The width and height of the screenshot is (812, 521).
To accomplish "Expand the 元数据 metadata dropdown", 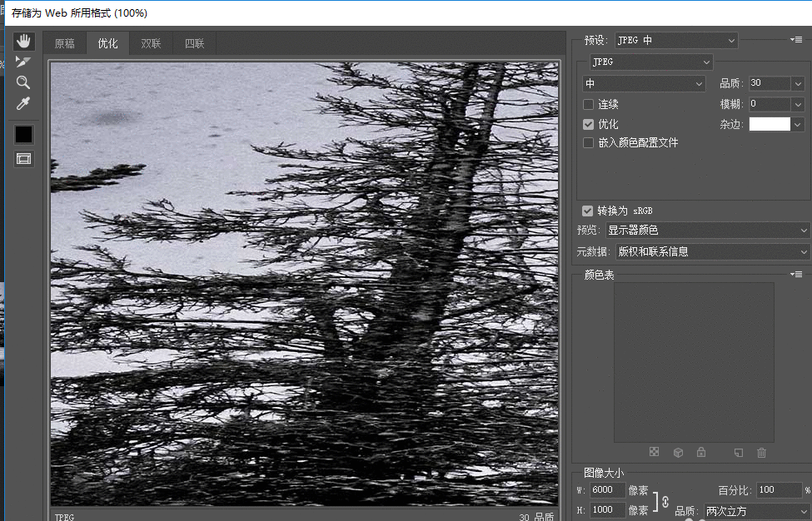I will pyautogui.click(x=711, y=251).
